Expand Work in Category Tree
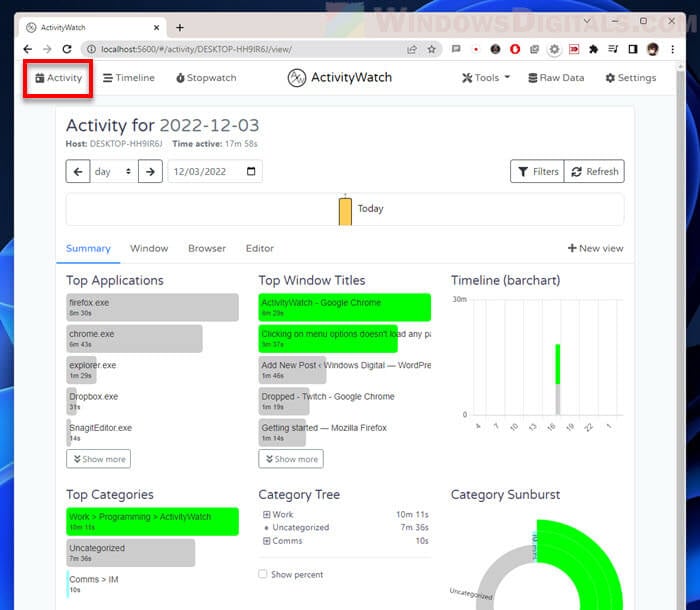Viewport: 700px width, 610px height. tap(267, 514)
